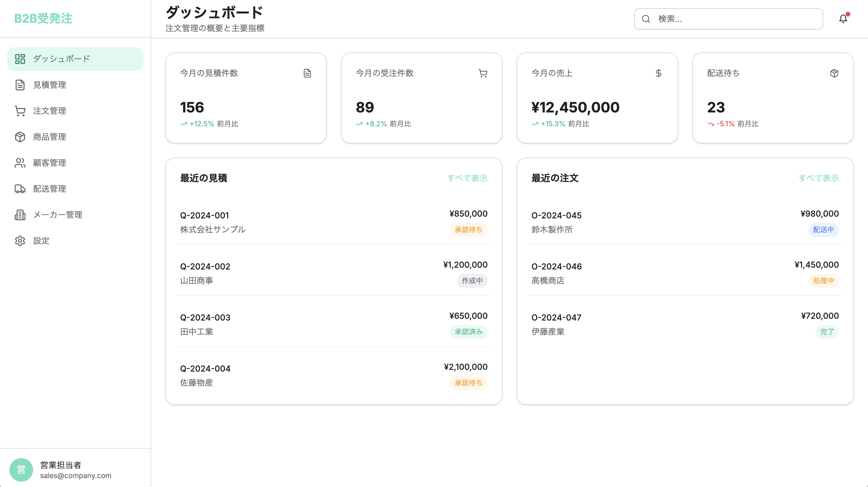868x487 pixels.
Task: Select the ダッシュボード sidebar icon
Action: [x=20, y=59]
